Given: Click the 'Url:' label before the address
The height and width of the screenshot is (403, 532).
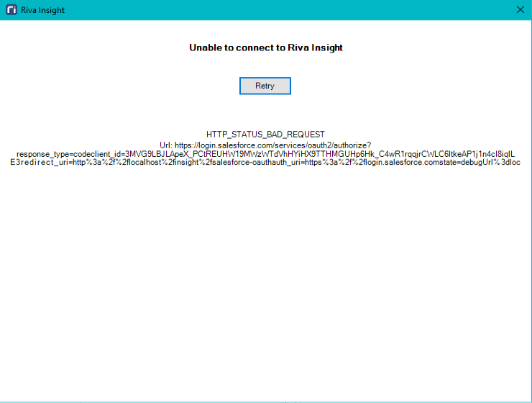Looking at the screenshot, I should (x=165, y=145).
